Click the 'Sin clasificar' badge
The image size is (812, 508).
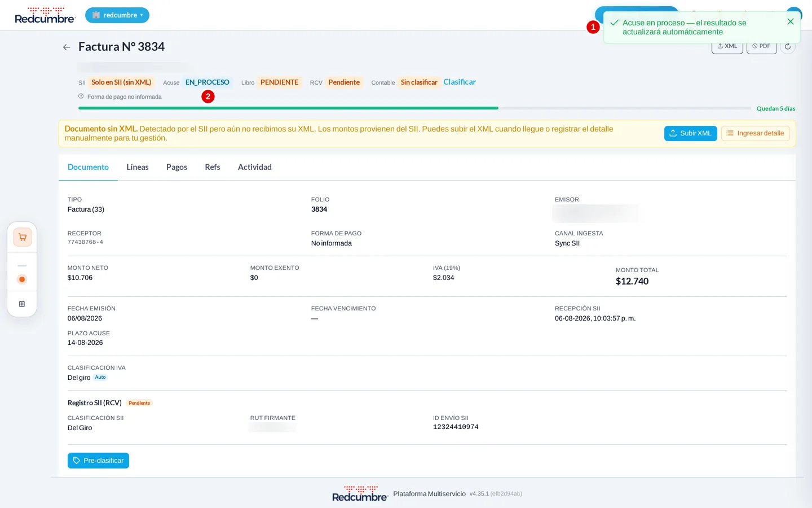pyautogui.click(x=419, y=82)
